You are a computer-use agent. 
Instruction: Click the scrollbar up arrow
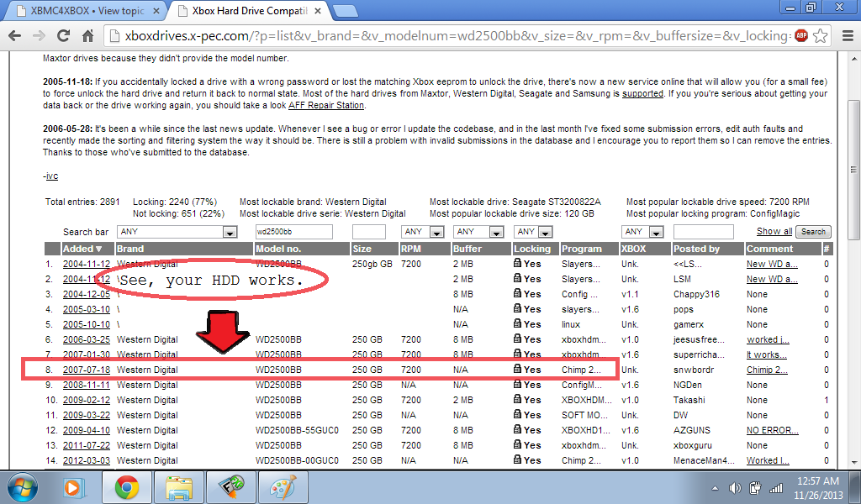(x=853, y=58)
